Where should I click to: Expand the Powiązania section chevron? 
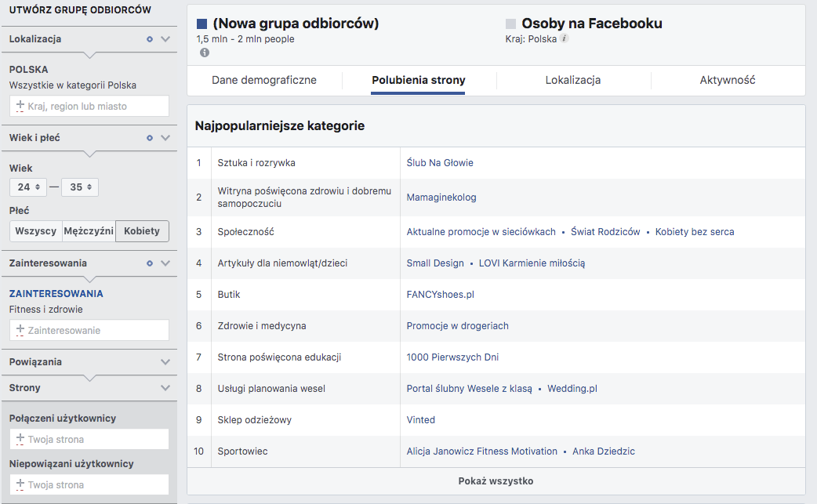pyautogui.click(x=165, y=362)
